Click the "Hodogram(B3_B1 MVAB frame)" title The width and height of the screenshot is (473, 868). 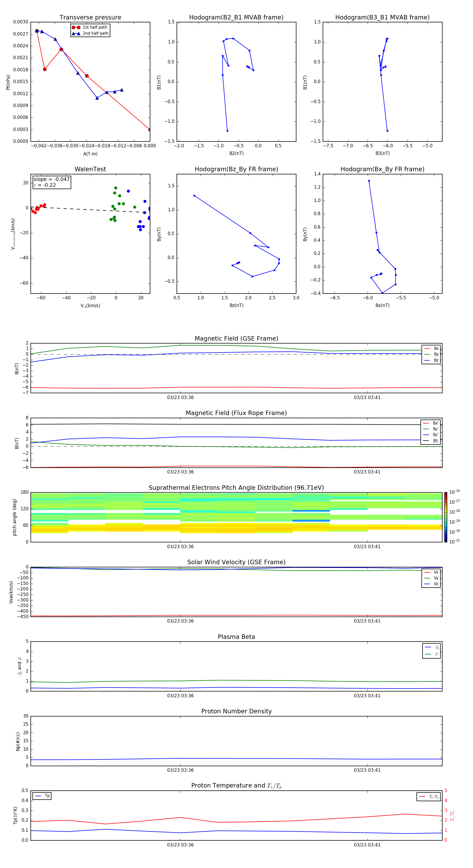pyautogui.click(x=382, y=18)
